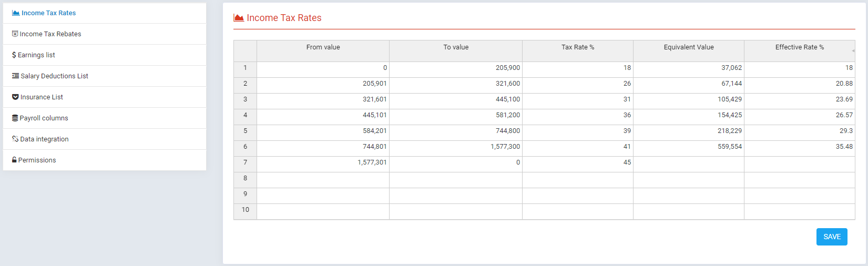Click the dollar icon beside Earnings list
The width and height of the screenshot is (868, 266).
[x=14, y=55]
